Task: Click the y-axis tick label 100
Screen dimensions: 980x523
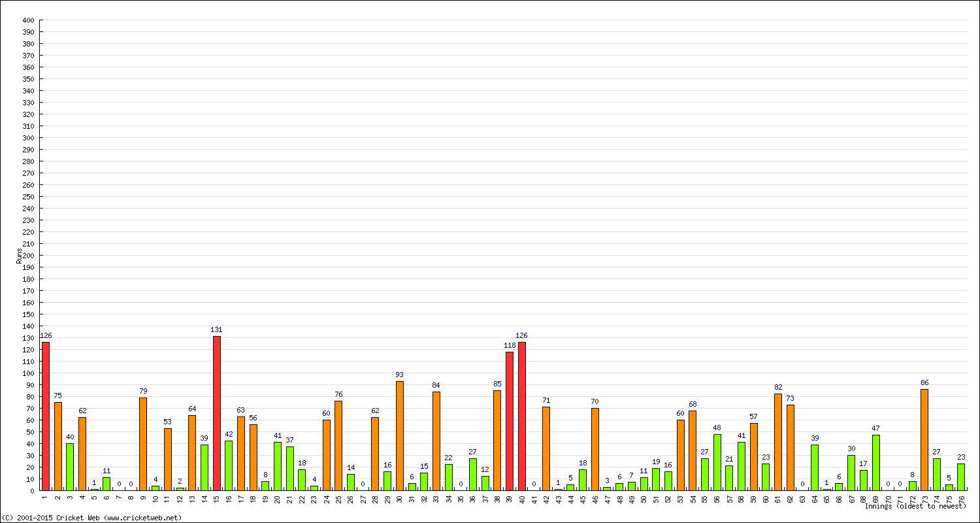Action: point(27,373)
